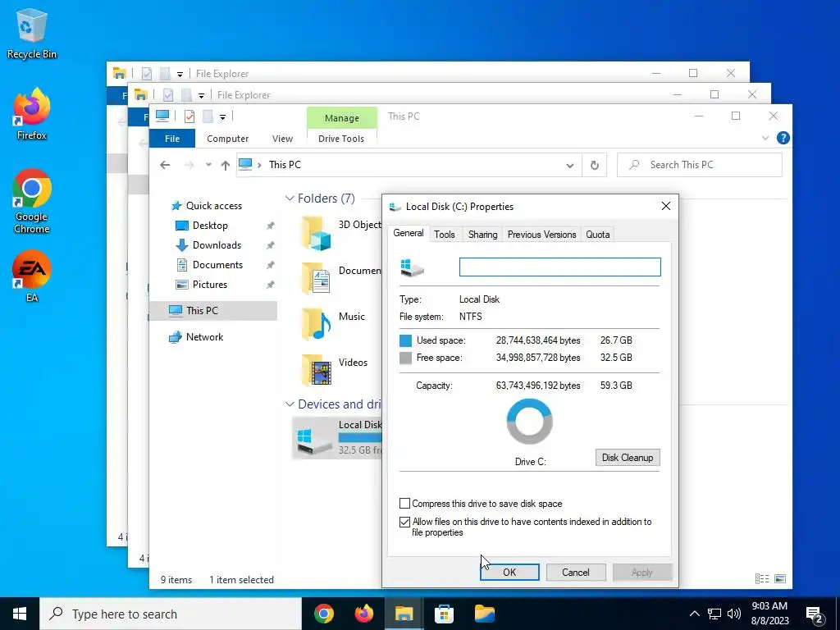Open the Drive Tools ribbon tab
840x630 pixels.
pos(341,138)
